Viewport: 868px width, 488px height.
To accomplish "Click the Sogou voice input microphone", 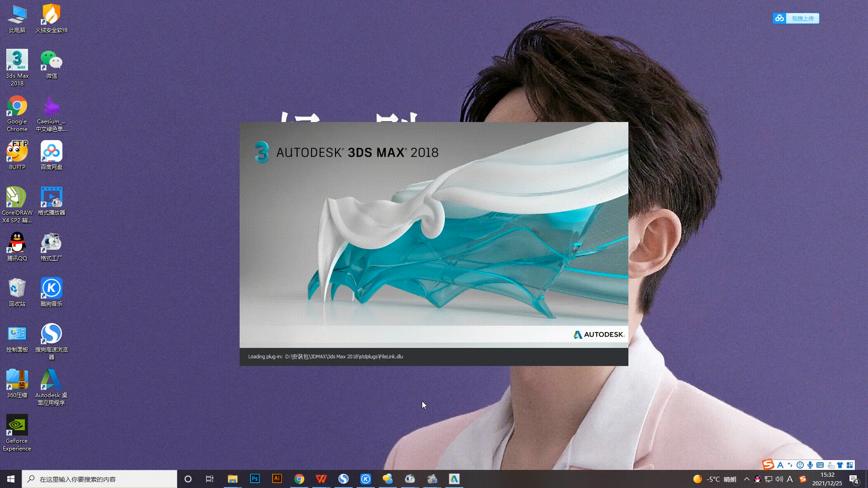I will (810, 465).
